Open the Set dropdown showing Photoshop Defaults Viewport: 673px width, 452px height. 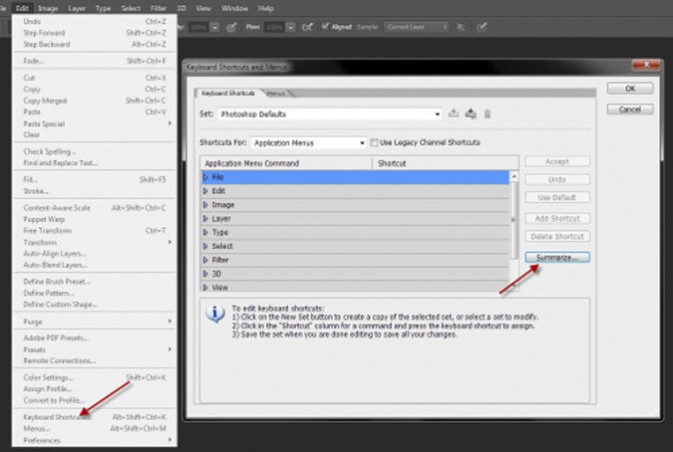click(x=329, y=115)
